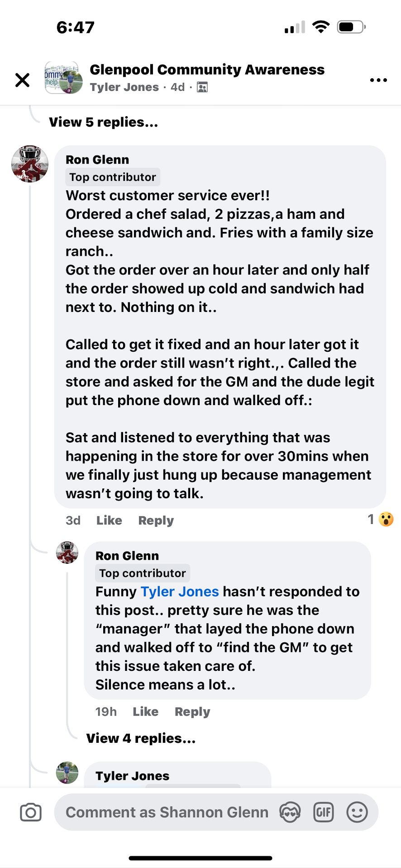
Task: Open the emoji smiley picker
Action: [x=357, y=812]
